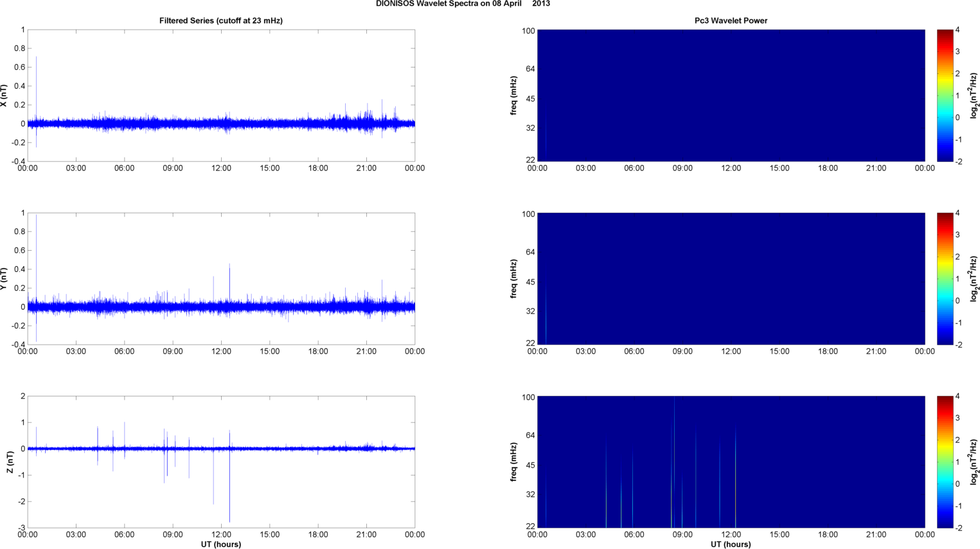Click the Y (nT) axis label

point(4,279)
